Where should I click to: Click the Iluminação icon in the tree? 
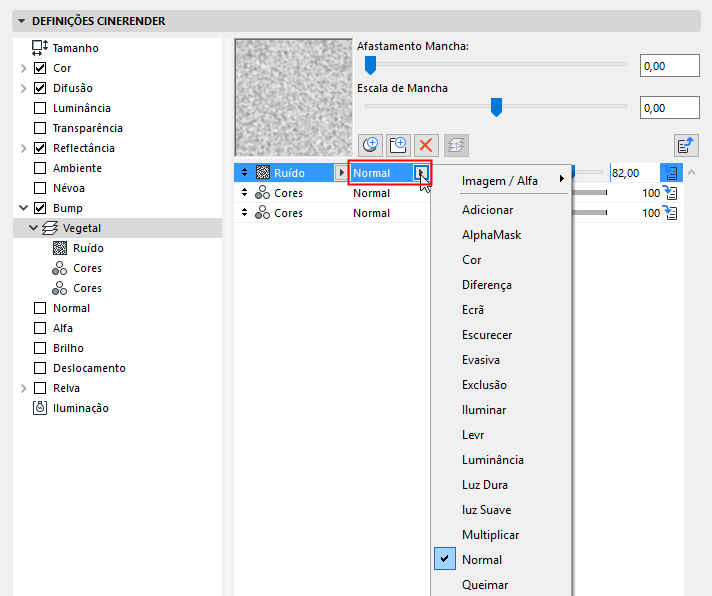tap(40, 408)
